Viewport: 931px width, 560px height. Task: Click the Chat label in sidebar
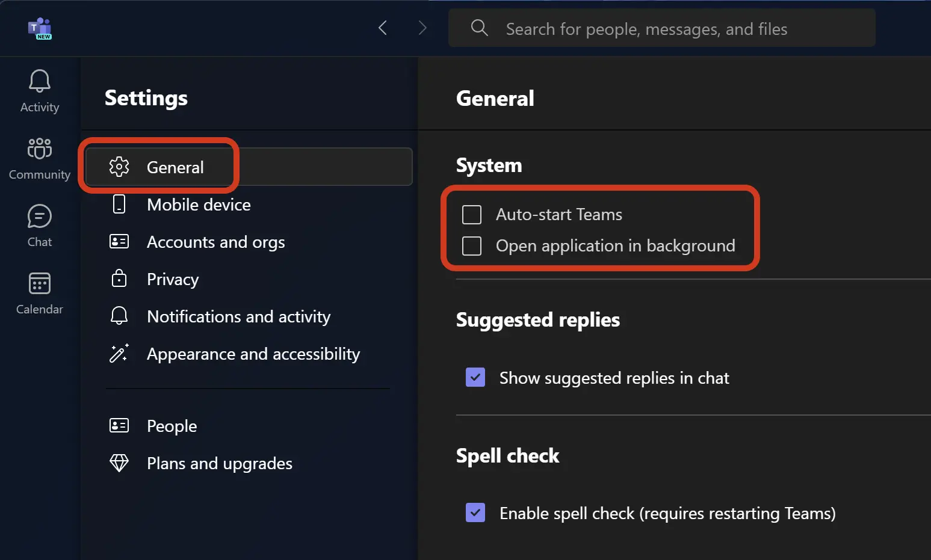(40, 242)
